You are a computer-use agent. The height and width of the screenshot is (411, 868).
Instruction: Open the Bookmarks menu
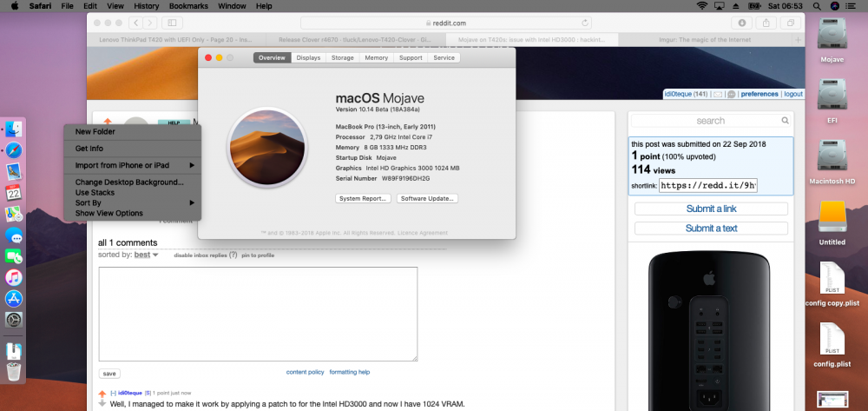[x=188, y=6]
